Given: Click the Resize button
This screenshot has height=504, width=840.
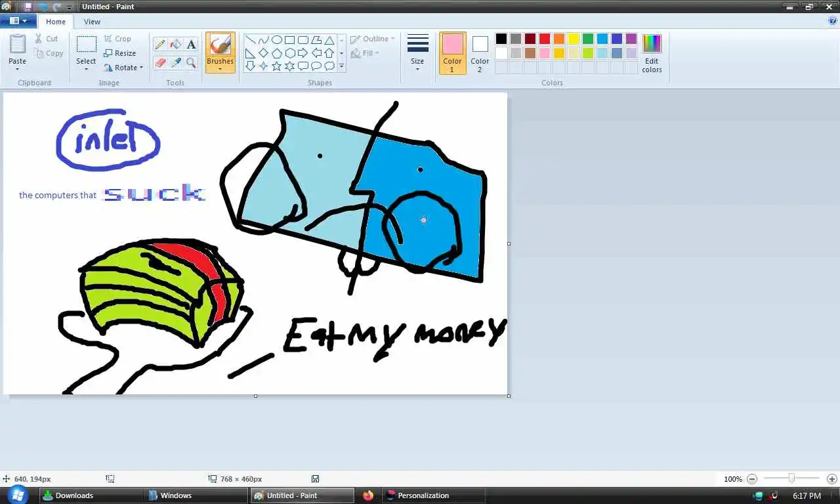Looking at the screenshot, I should (x=120, y=53).
